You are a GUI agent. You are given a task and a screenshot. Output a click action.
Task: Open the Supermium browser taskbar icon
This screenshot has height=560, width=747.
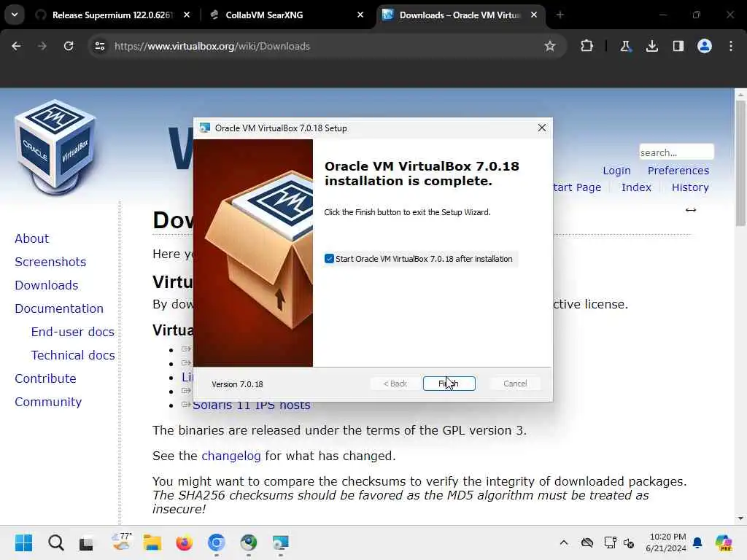248,542
